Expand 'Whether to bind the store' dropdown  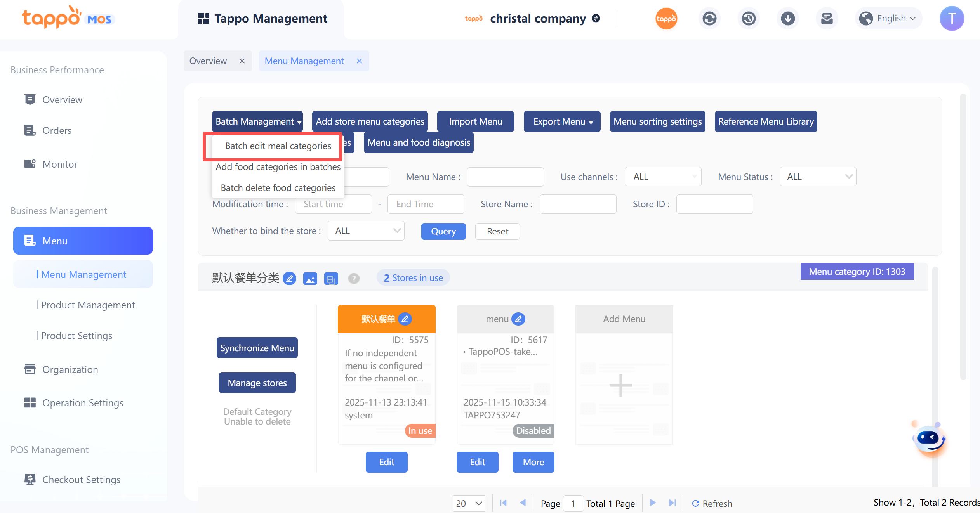(x=366, y=231)
